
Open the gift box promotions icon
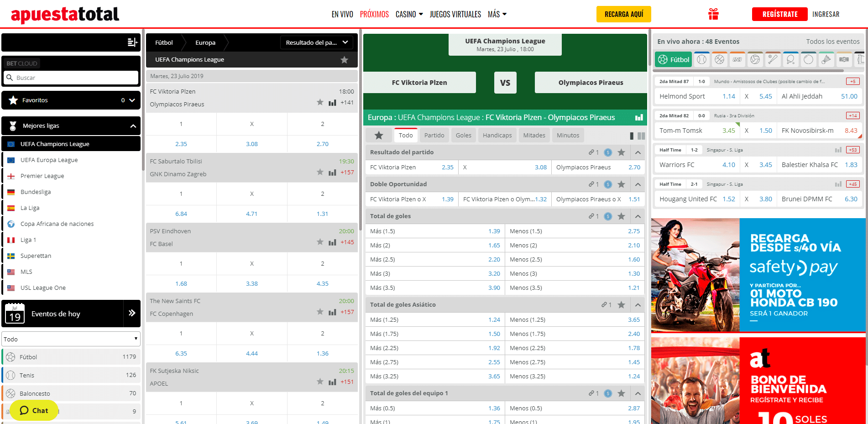pyautogui.click(x=713, y=15)
